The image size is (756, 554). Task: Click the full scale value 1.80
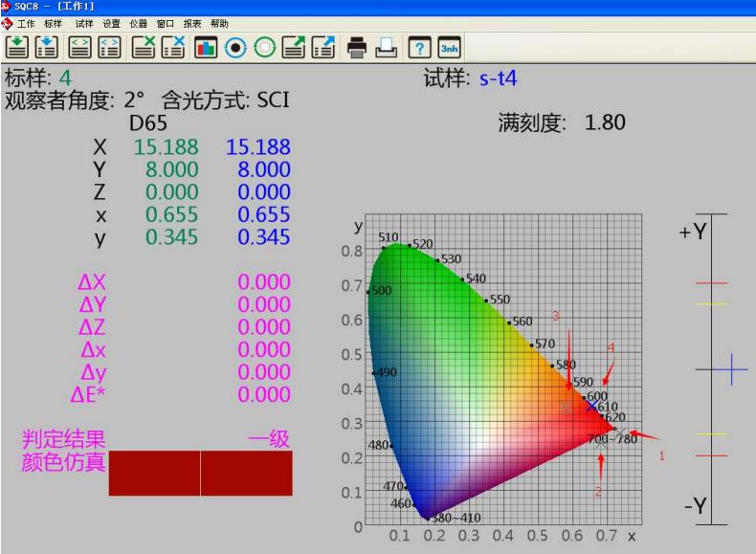(605, 122)
